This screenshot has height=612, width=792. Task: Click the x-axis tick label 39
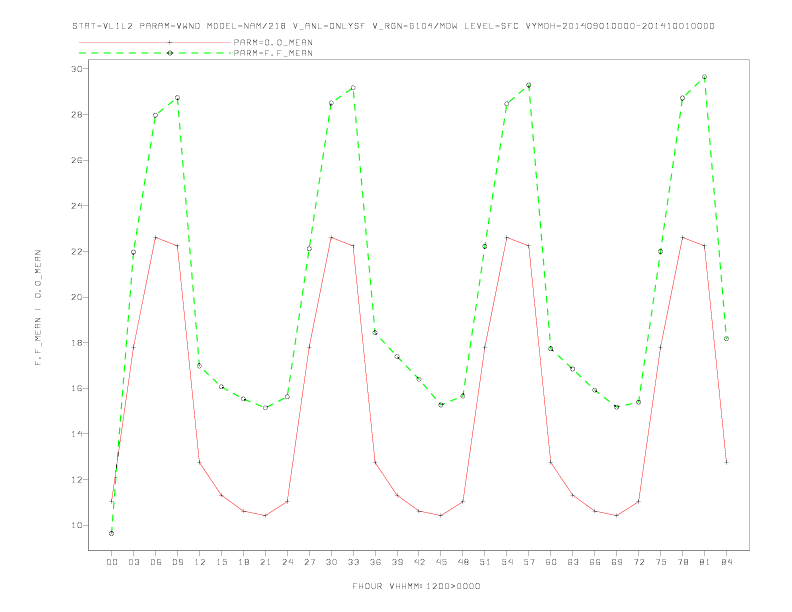tap(397, 562)
